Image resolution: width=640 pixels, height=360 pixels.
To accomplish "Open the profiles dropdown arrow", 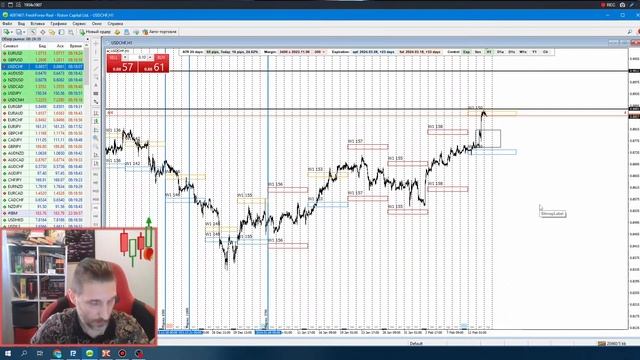I will (24, 32).
